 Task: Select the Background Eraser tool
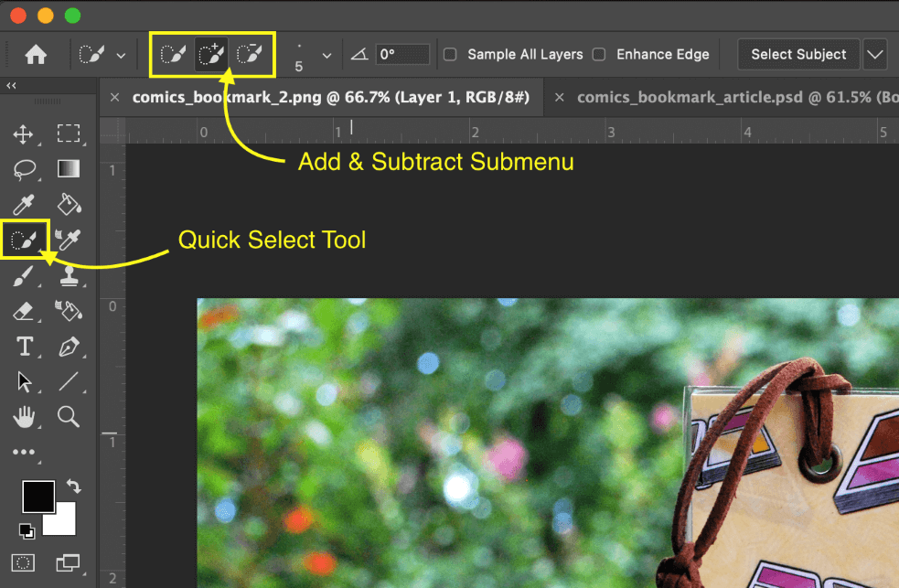point(69,311)
